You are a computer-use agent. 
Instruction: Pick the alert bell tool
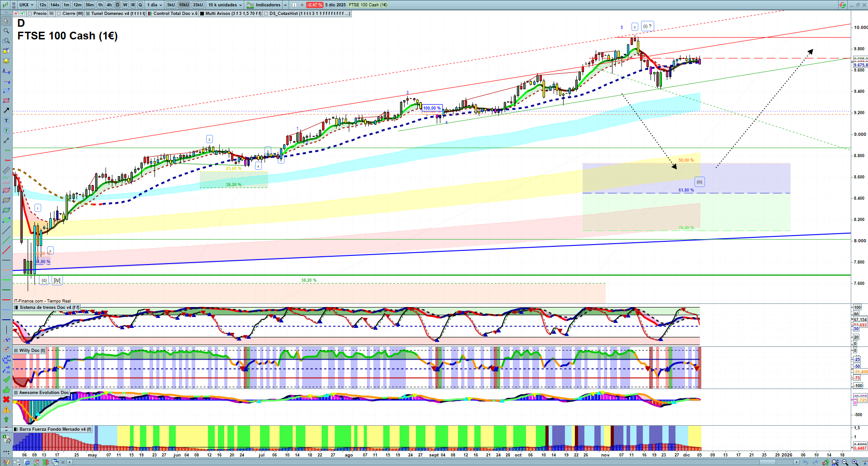[x=6, y=61]
